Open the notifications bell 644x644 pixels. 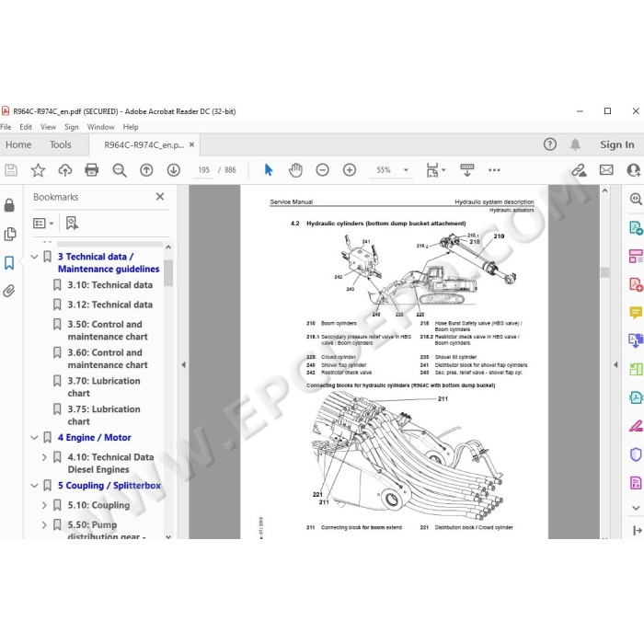pos(575,144)
